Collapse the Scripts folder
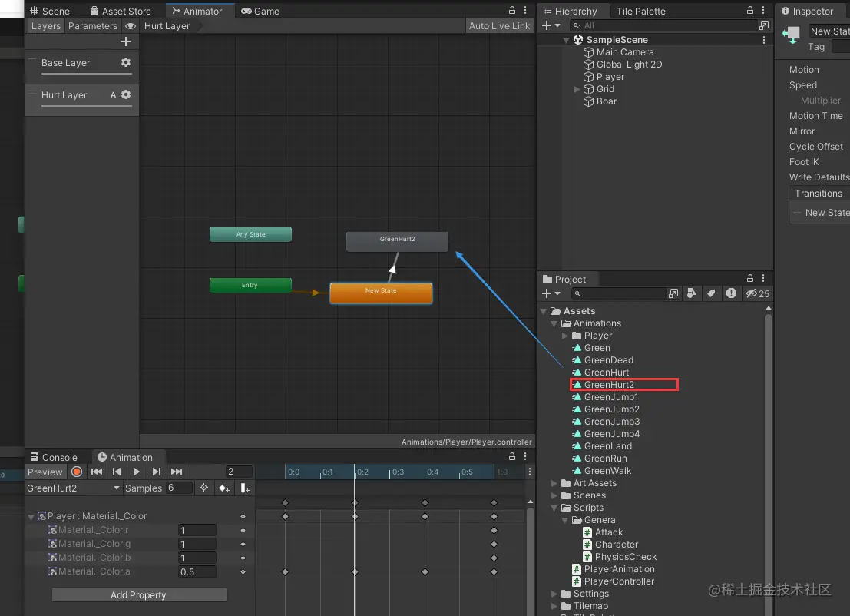Image resolution: width=850 pixels, height=616 pixels. [554, 508]
